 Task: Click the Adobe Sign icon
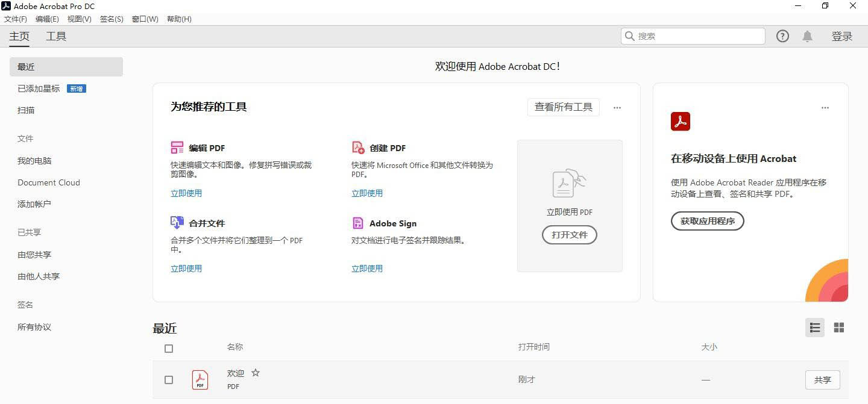(358, 223)
